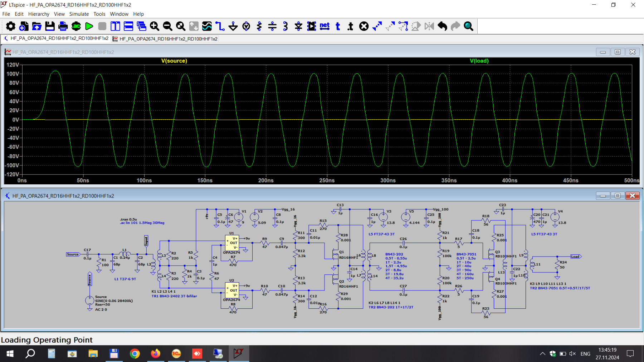644x362 pixels.
Task: Click the .ac lin 101 1.5Meg 30Meg text
Action: coord(142,223)
